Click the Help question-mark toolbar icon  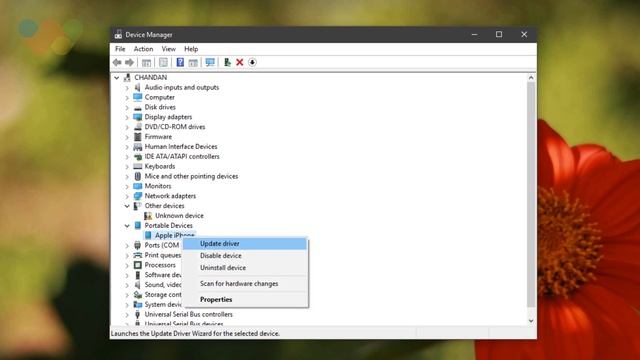180,62
